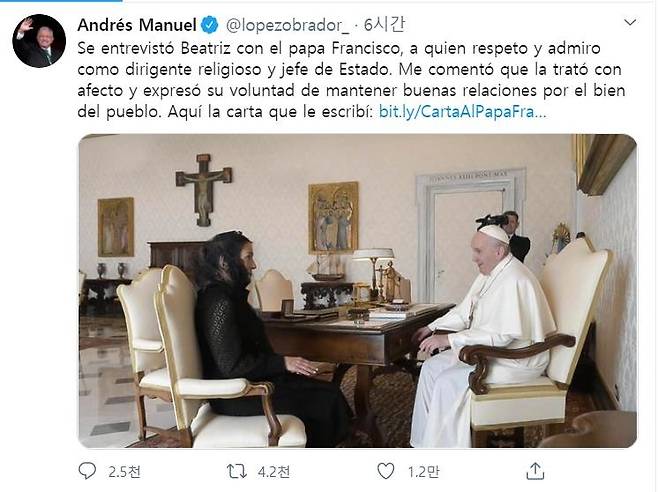Click the 4.2천 retweet count
The image size is (658, 492).
click(x=273, y=470)
